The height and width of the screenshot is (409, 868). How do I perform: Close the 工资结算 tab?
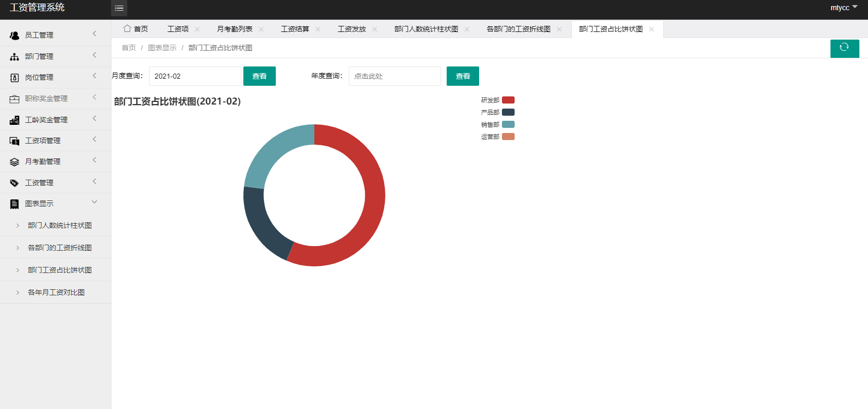pos(318,29)
